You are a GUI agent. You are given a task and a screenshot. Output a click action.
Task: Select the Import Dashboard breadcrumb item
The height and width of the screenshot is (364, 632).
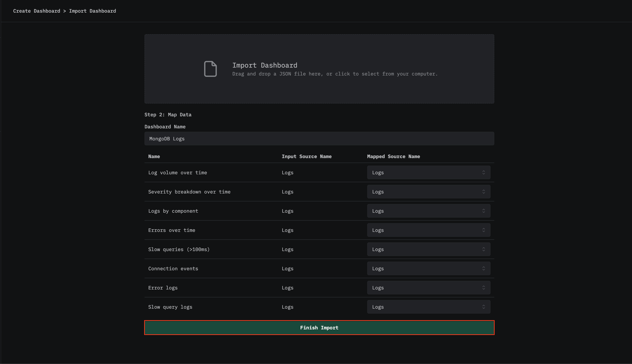point(93,11)
